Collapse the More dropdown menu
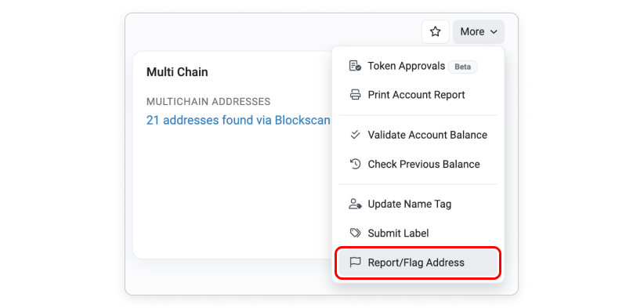Viewport: 644px width, 308px height. tap(479, 31)
